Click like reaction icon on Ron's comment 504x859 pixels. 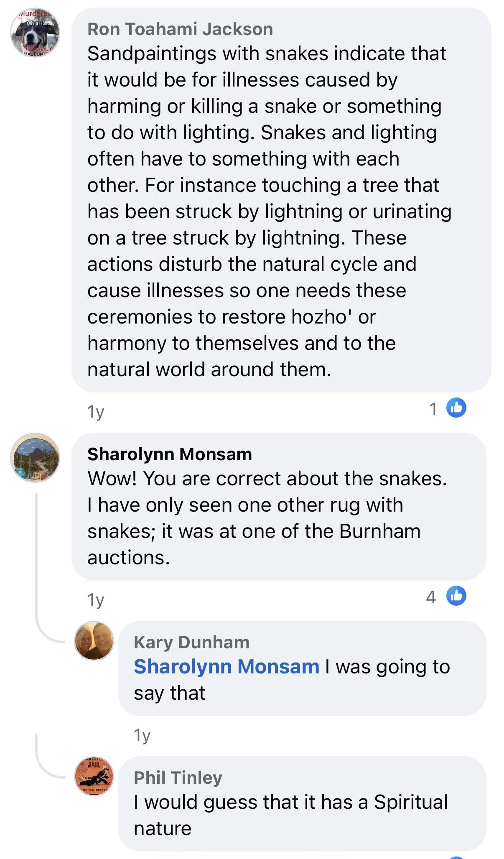coord(456,408)
